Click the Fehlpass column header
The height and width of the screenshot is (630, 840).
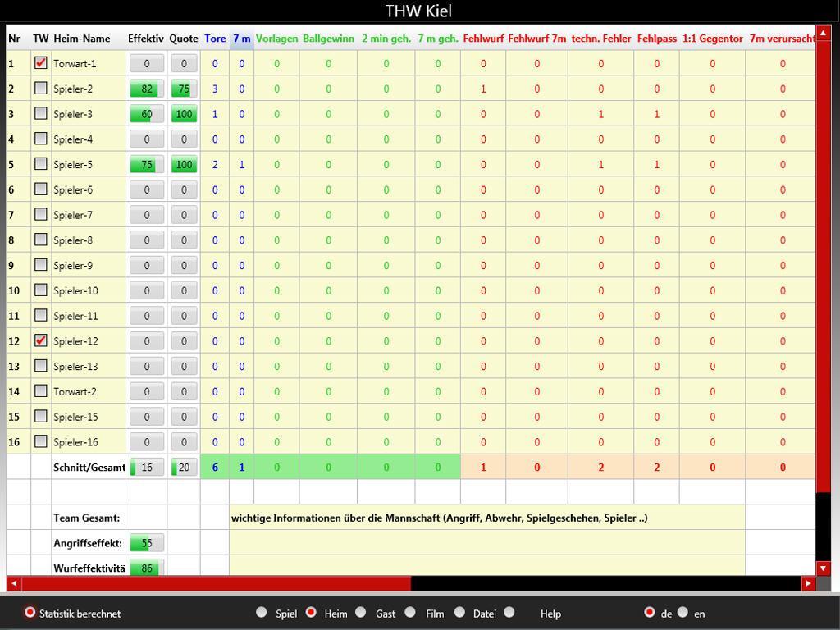pyautogui.click(x=657, y=39)
